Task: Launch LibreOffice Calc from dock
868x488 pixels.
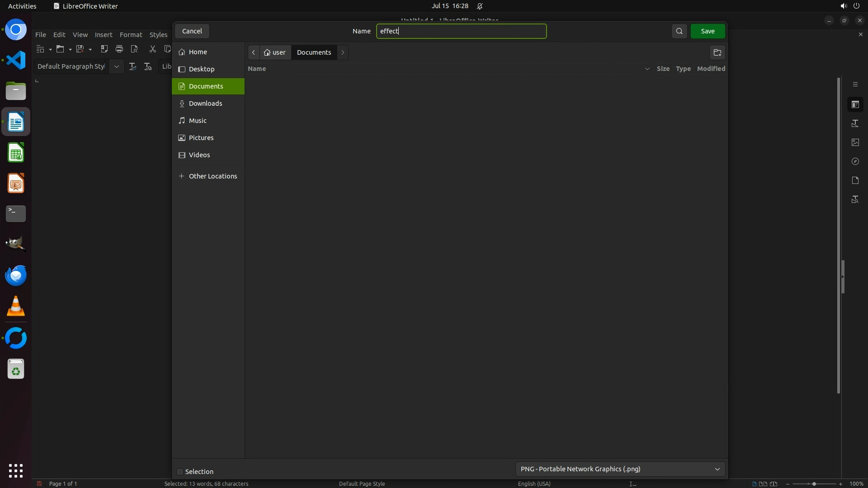Action: click(16, 153)
